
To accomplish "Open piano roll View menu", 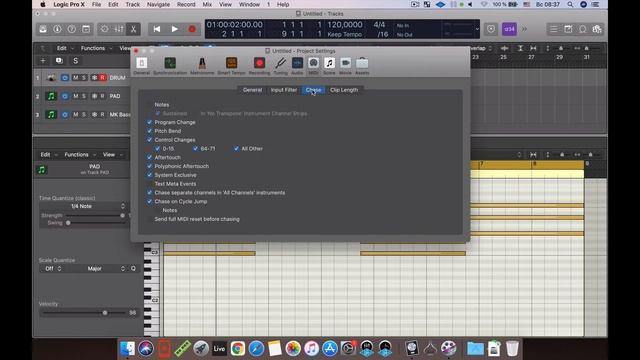I will (112, 155).
